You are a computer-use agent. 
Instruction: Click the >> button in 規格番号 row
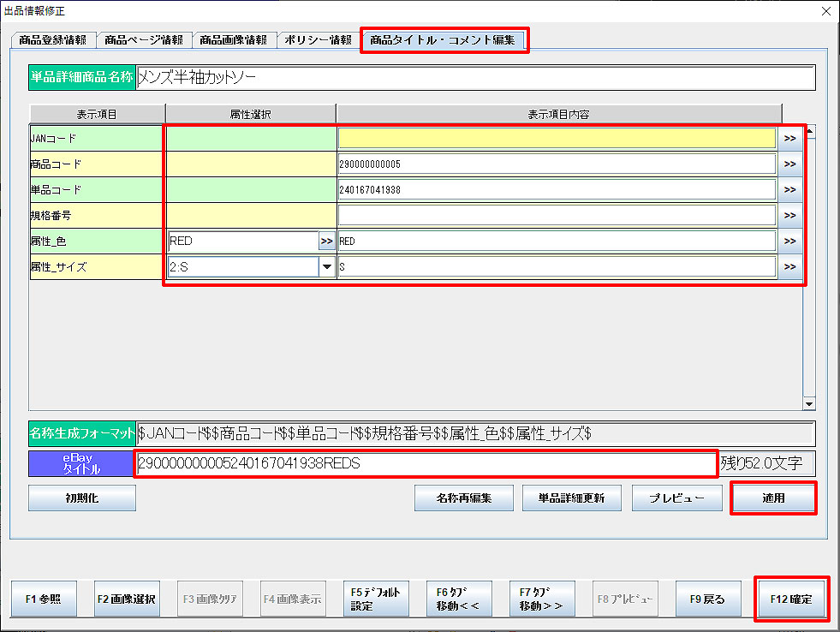pyautogui.click(x=789, y=215)
